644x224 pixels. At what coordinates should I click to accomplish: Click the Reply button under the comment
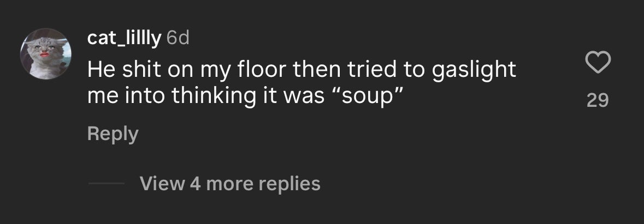113,134
